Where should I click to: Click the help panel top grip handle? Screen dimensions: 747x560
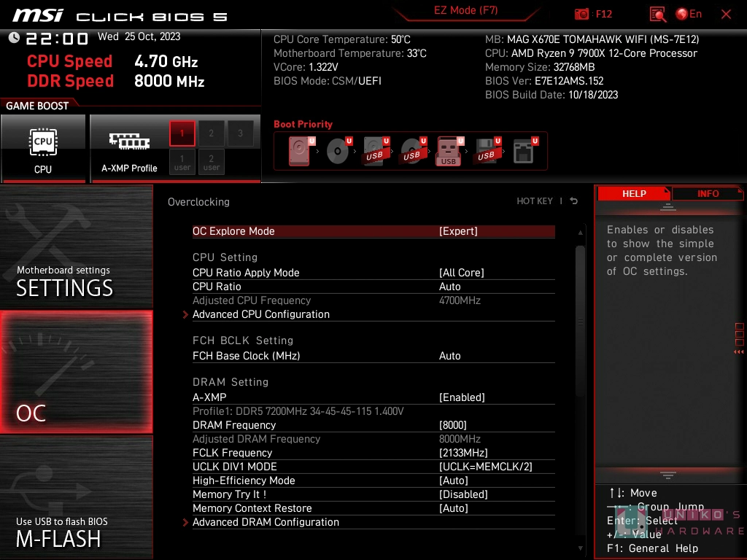coord(668,206)
